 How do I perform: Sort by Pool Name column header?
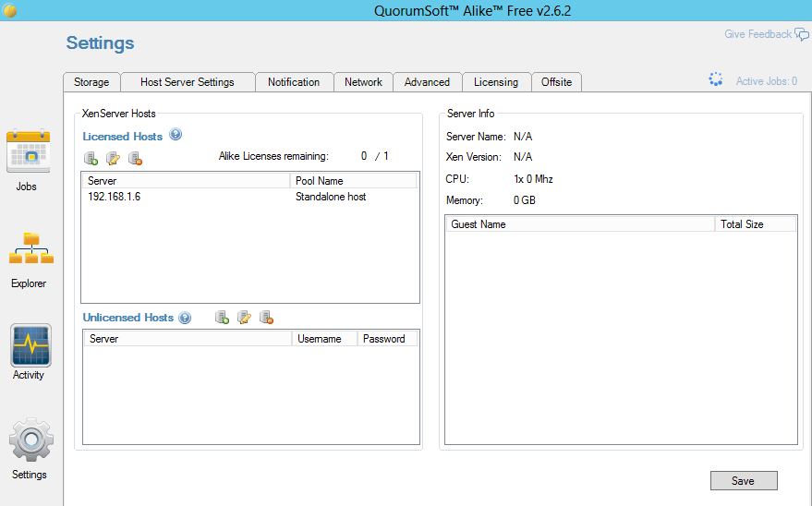coord(353,181)
